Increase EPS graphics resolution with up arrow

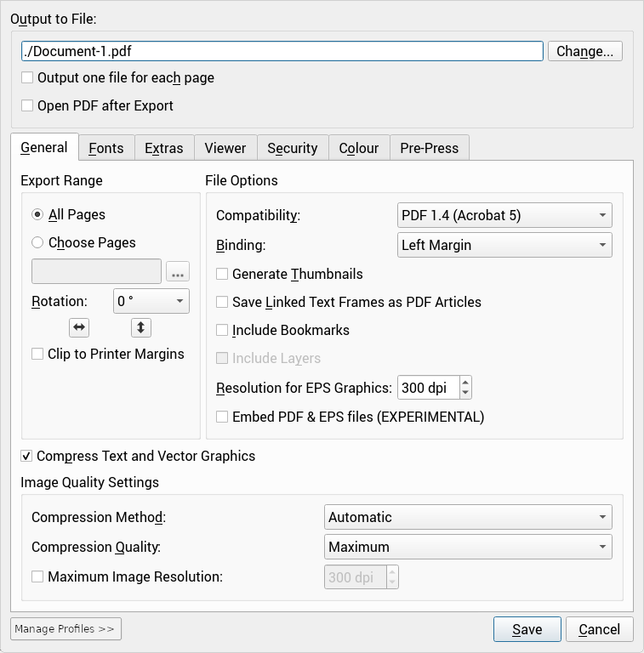pyautogui.click(x=464, y=383)
